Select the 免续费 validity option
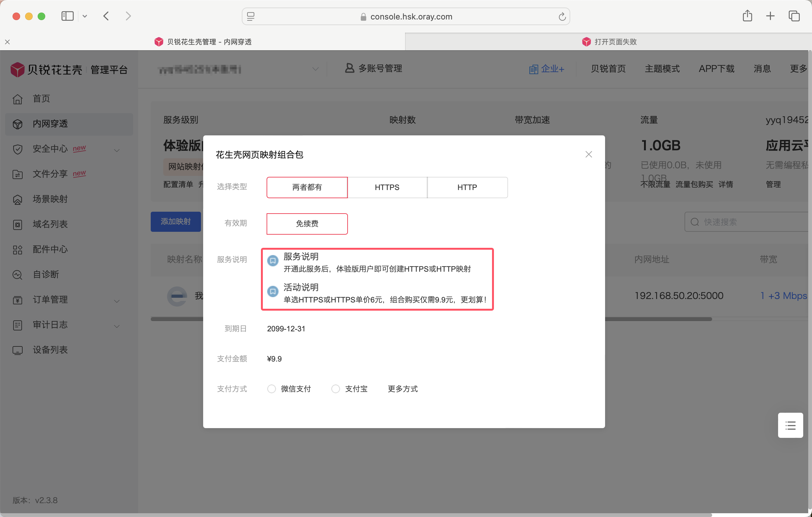 [x=307, y=224]
